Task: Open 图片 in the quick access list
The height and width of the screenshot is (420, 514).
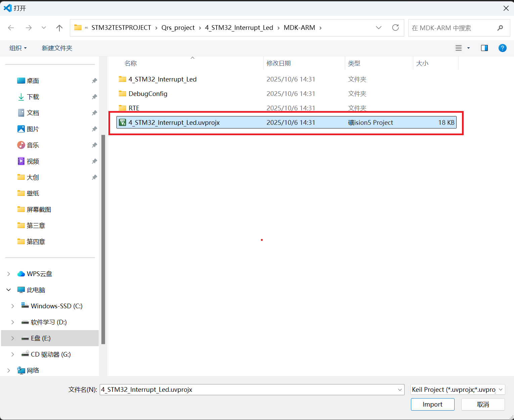Action: 33,129
